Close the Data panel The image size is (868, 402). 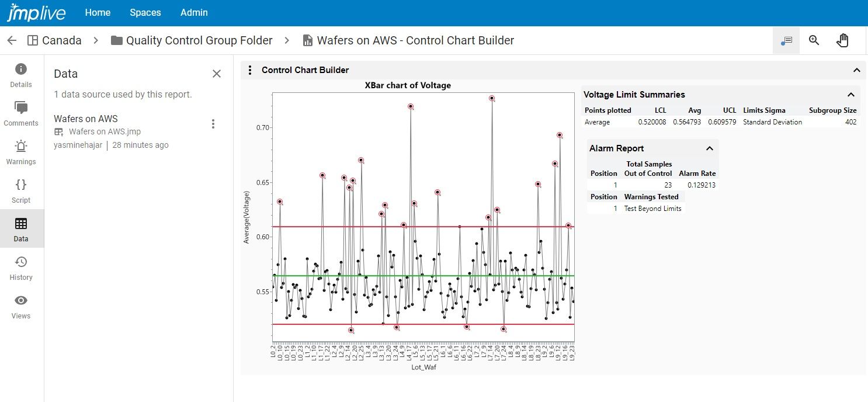[216, 74]
